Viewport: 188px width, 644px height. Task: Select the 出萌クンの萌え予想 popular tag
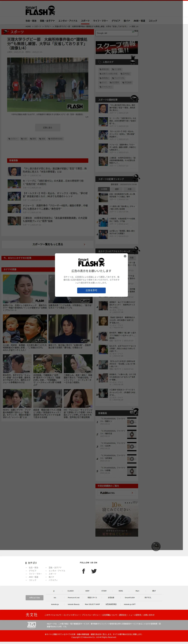pyautogui.click(x=109, y=74)
